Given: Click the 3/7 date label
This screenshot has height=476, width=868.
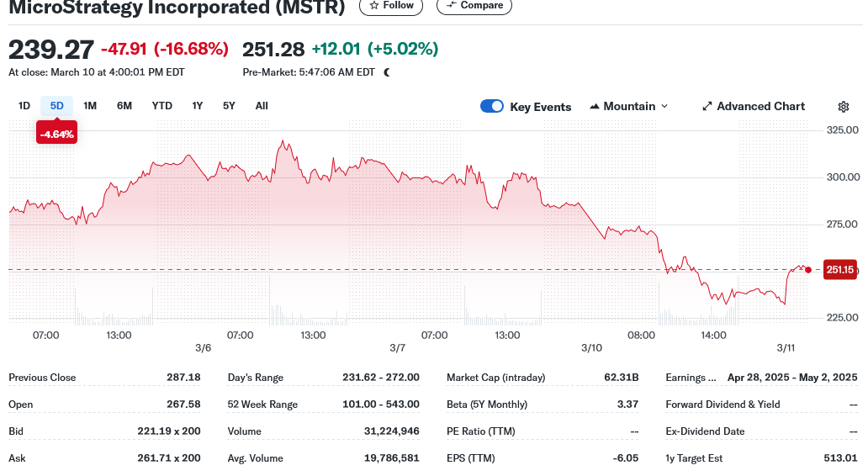Looking at the screenshot, I should click(397, 348).
